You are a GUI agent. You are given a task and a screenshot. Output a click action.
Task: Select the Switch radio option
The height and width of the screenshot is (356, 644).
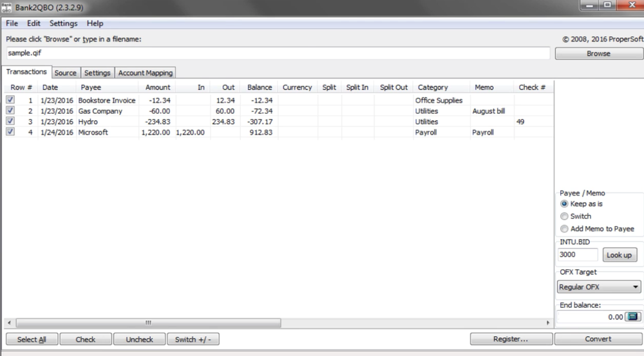click(x=564, y=216)
